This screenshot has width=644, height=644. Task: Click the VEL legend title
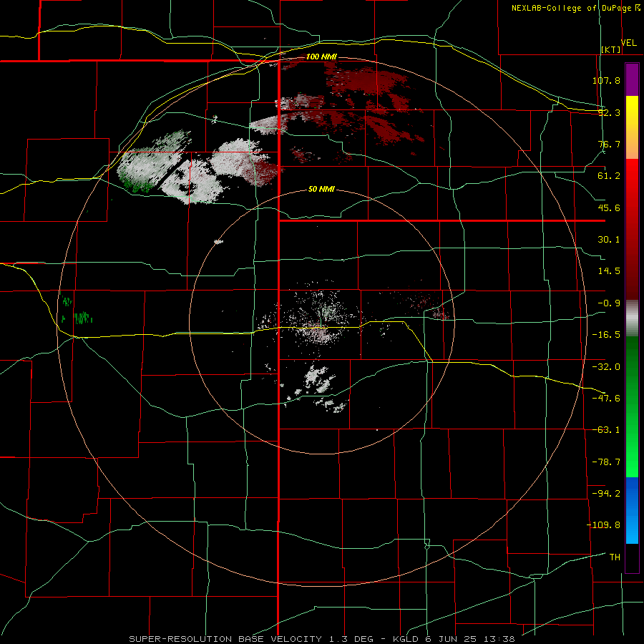pos(628,43)
